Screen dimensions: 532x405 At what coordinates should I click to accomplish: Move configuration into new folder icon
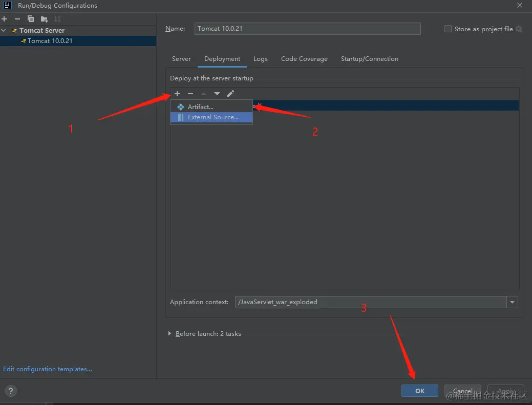(x=44, y=19)
